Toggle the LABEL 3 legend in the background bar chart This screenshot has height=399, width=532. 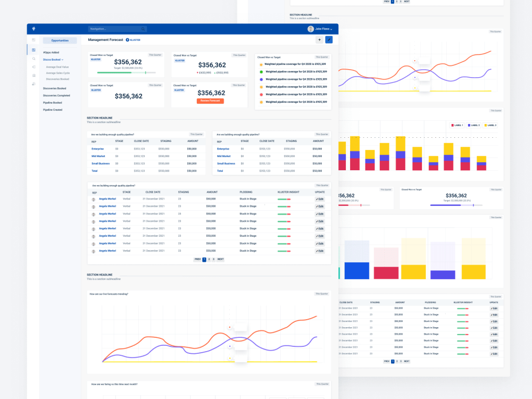click(491, 126)
